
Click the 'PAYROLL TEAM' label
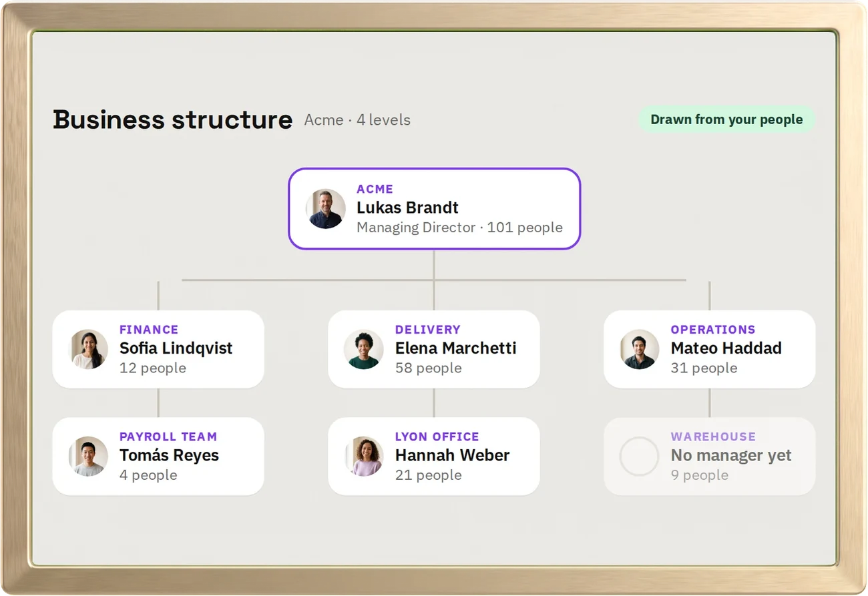click(x=168, y=437)
